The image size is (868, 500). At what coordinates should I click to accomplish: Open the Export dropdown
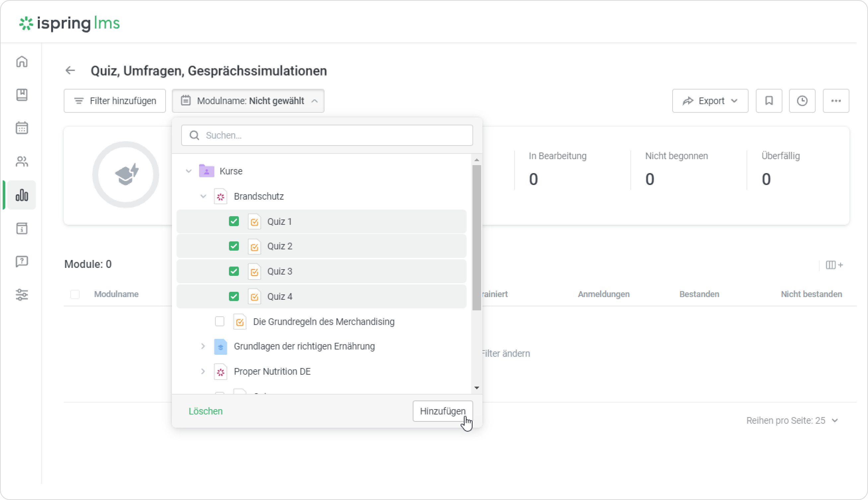point(710,100)
